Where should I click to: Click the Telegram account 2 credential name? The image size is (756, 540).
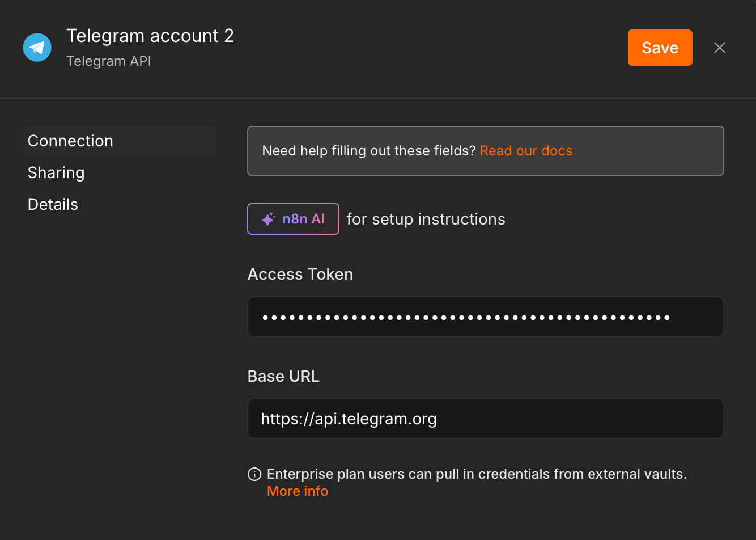click(x=150, y=36)
